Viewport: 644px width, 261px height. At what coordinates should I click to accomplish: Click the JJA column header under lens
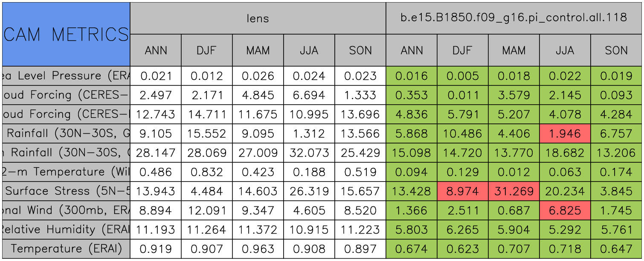tap(309, 50)
